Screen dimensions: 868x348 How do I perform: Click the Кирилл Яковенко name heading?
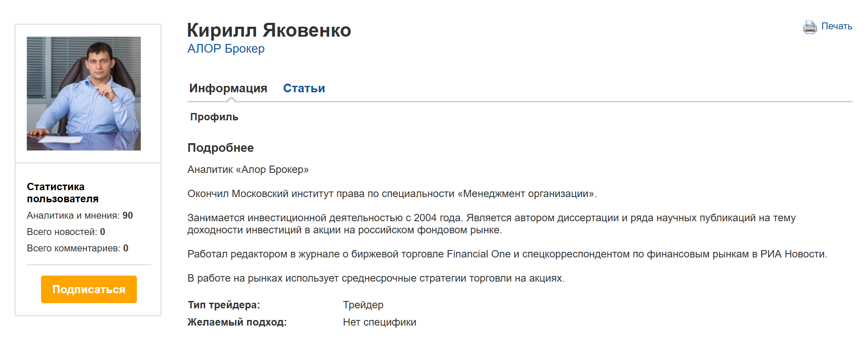(x=269, y=30)
